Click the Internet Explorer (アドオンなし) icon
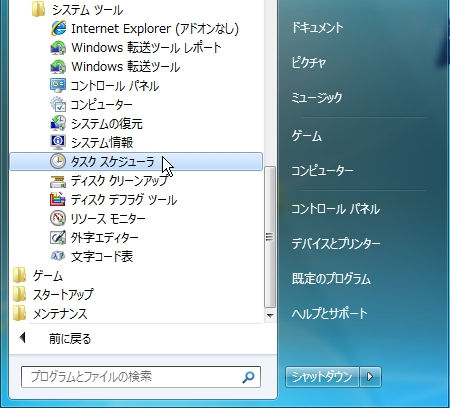This screenshot has height=408, width=450. [x=58, y=28]
